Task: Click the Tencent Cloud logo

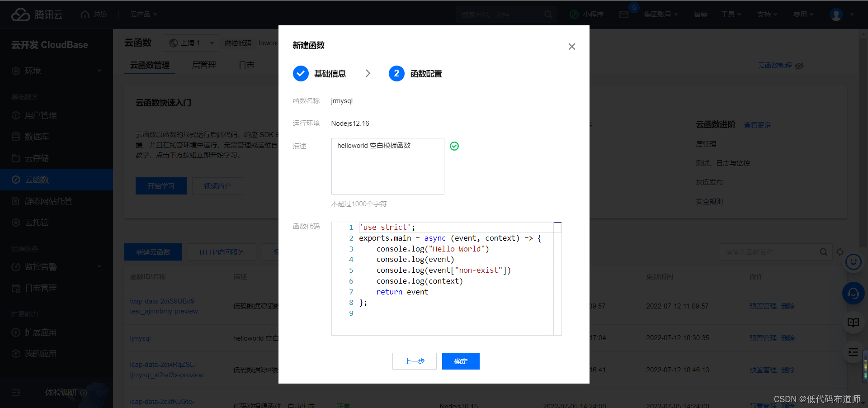Action: (37, 14)
